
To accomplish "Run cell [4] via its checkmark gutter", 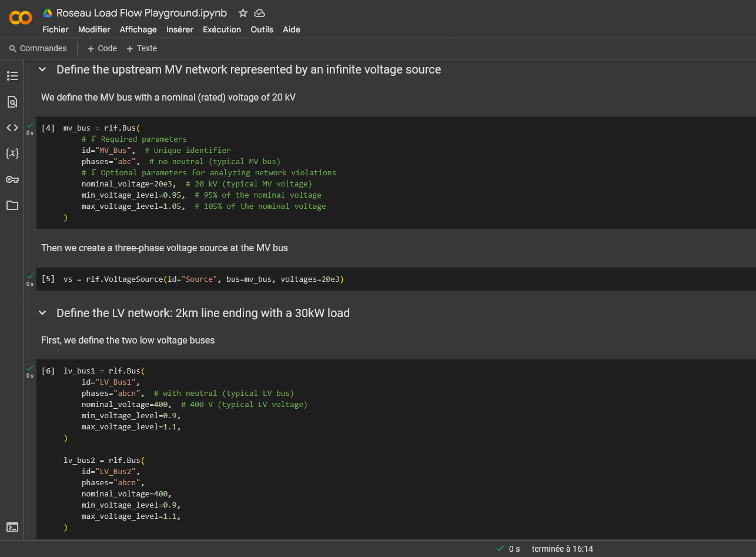I will pos(30,126).
